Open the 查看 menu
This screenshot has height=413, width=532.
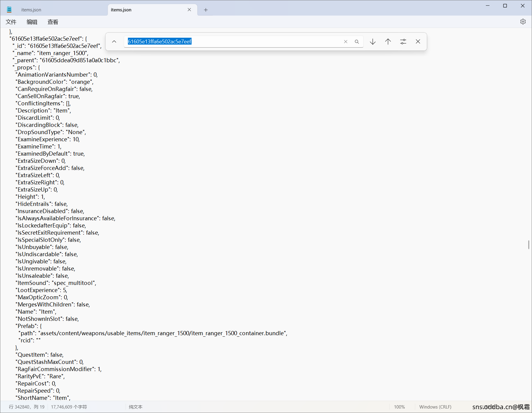tap(53, 22)
